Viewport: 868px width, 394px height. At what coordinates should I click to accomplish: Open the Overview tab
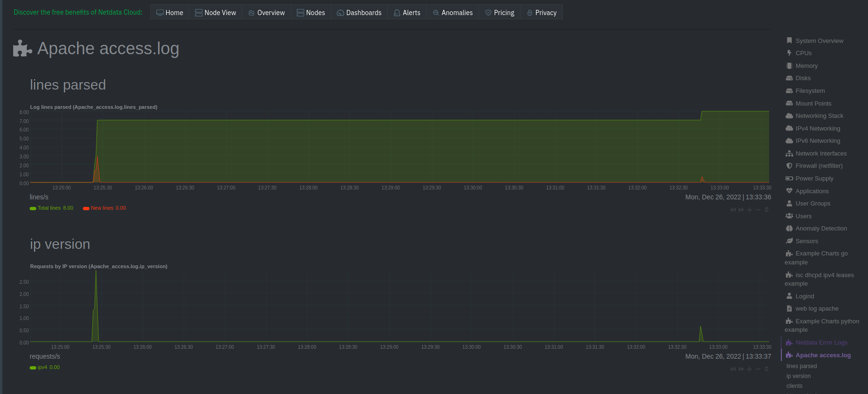pyautogui.click(x=266, y=12)
